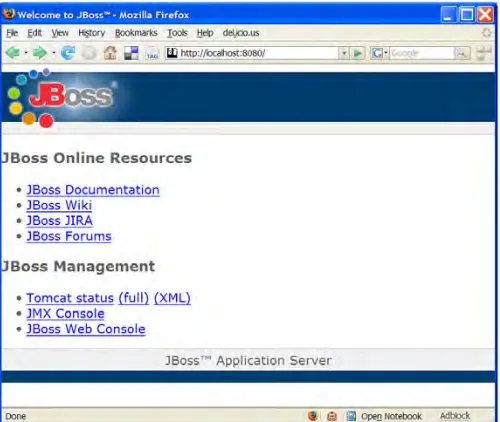Open the Bookmarks menu
This screenshot has width=500, height=422.
(x=136, y=33)
